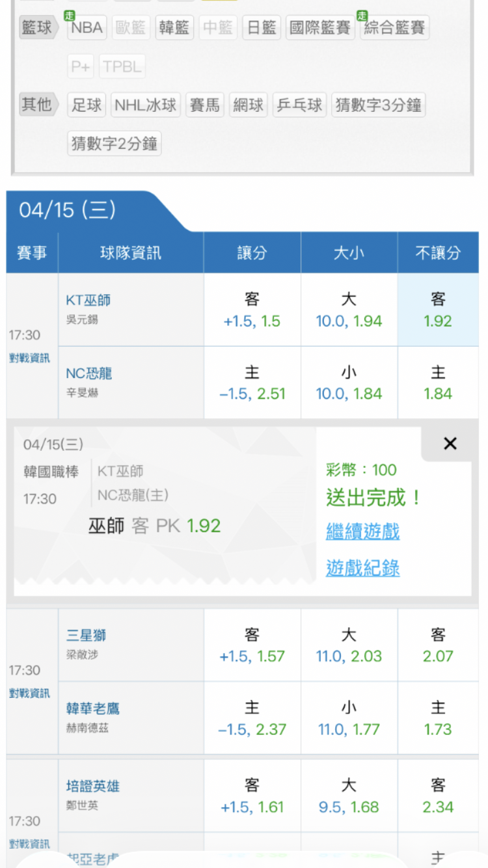The height and width of the screenshot is (868, 488).
Task: View 對戰資訊 for KT巫師 game
Action: [29, 358]
